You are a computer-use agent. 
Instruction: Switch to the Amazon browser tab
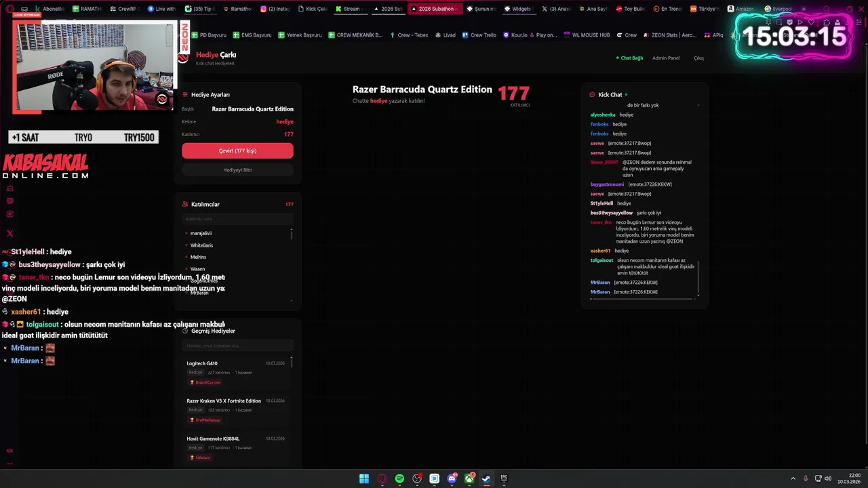click(x=743, y=9)
